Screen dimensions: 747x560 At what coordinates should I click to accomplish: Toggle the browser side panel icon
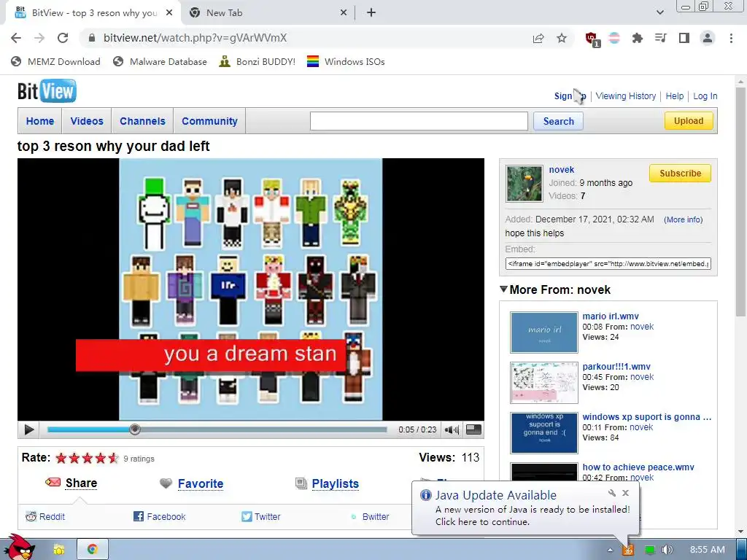click(684, 38)
